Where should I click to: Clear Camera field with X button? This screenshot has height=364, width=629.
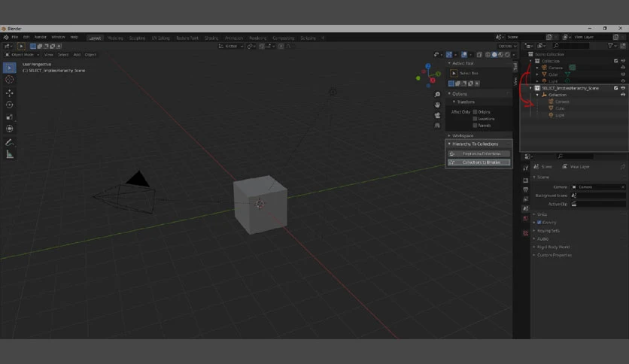coord(622,187)
